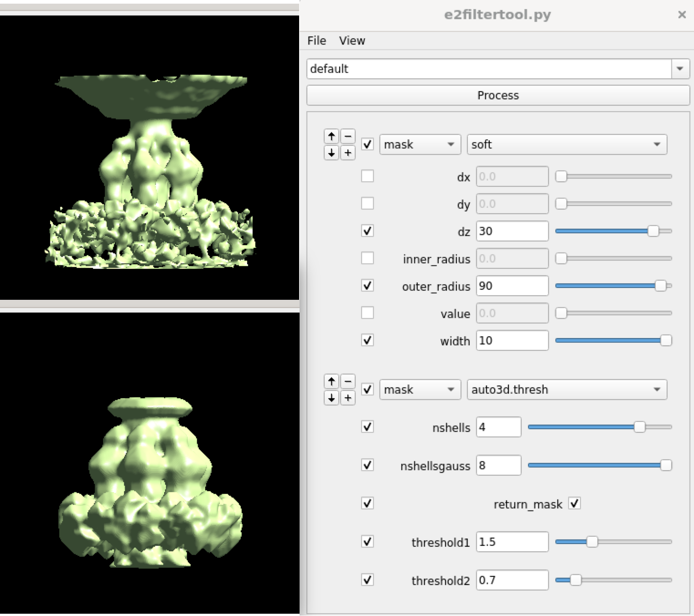
Task: Enable the dx parameter checkbox
Action: tap(368, 176)
